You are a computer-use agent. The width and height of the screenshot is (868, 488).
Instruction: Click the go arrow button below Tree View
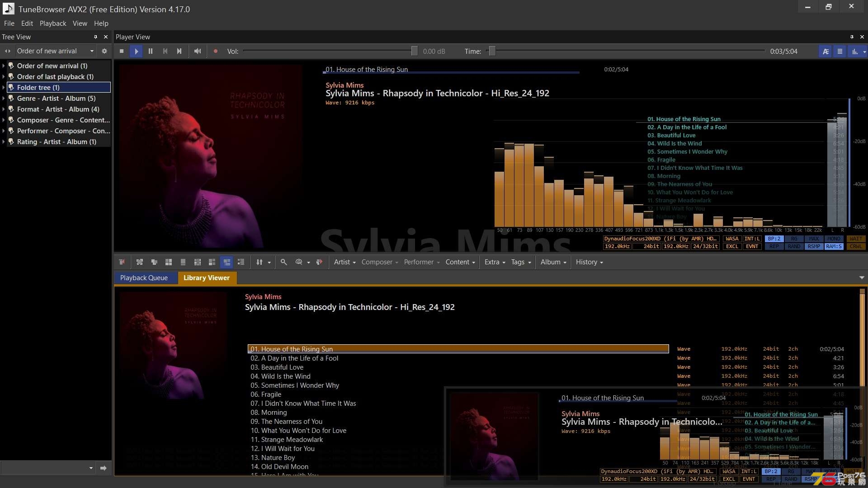[104, 468]
